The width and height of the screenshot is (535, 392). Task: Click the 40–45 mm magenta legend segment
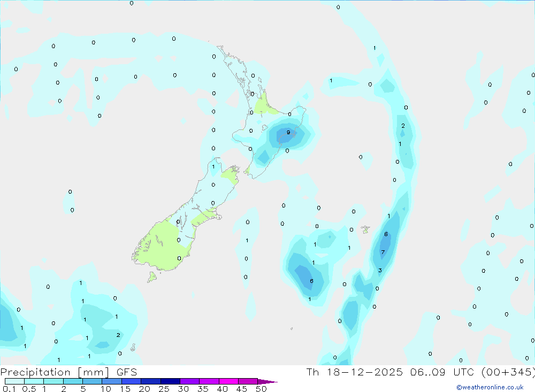228,381
